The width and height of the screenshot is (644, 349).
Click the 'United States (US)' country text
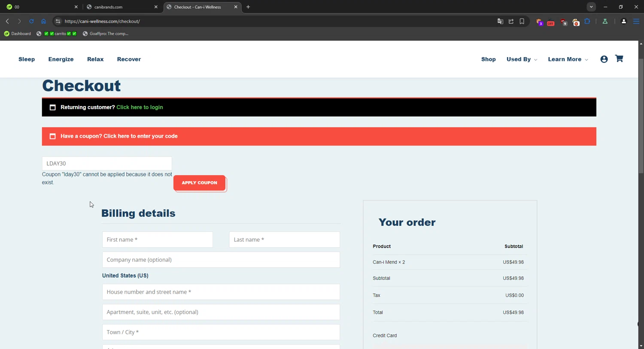click(x=125, y=276)
